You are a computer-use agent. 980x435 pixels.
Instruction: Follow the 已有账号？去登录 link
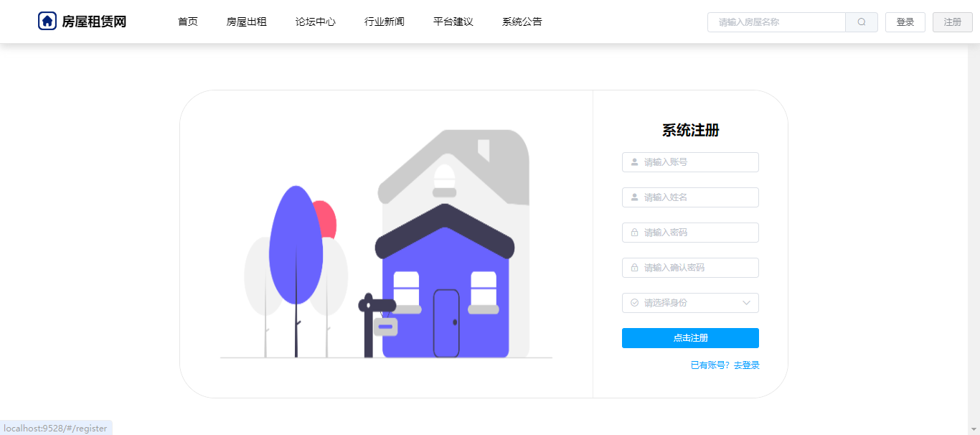click(x=725, y=365)
